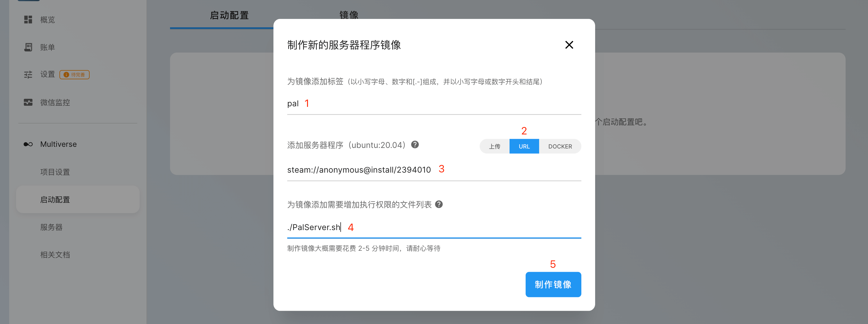This screenshot has width=868, height=324.
Task: Click the 待完善 badge next to settings
Action: (74, 74)
